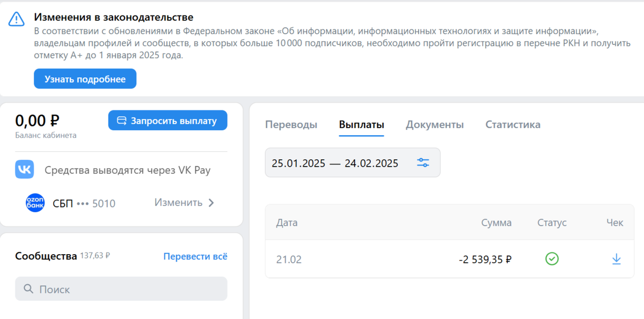Open payout filters via the sliders icon
The width and height of the screenshot is (644, 319).
[x=423, y=162]
